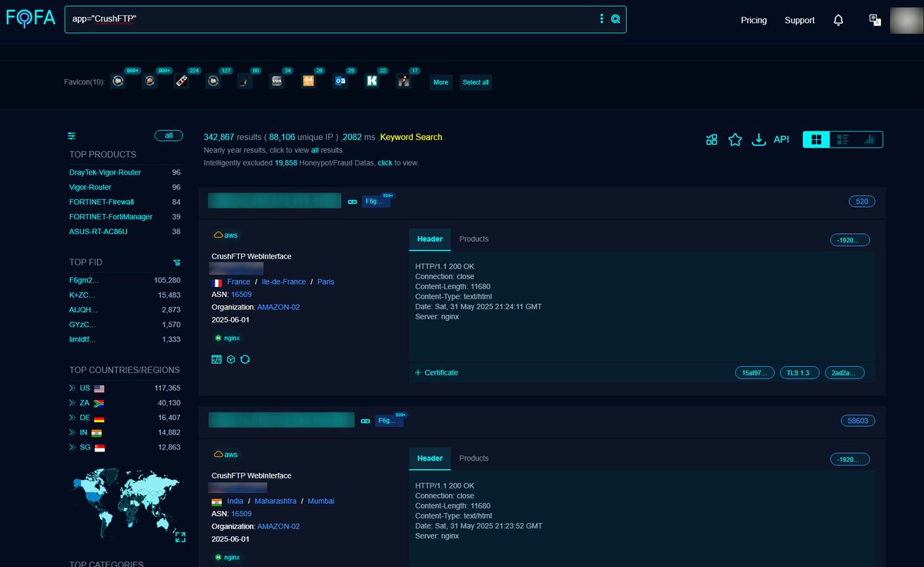Filter by ASUS-RT-AC86U product
Viewport: 924px width, 567px height.
[x=98, y=232]
